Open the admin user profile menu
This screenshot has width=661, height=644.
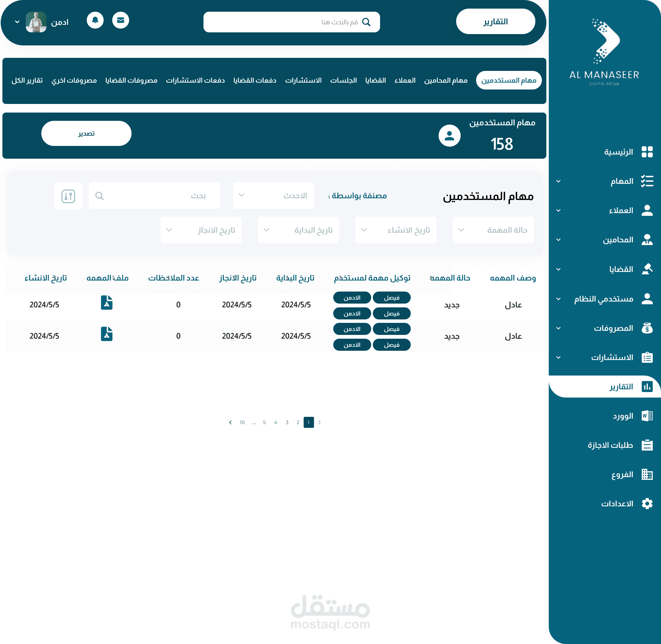[17, 22]
